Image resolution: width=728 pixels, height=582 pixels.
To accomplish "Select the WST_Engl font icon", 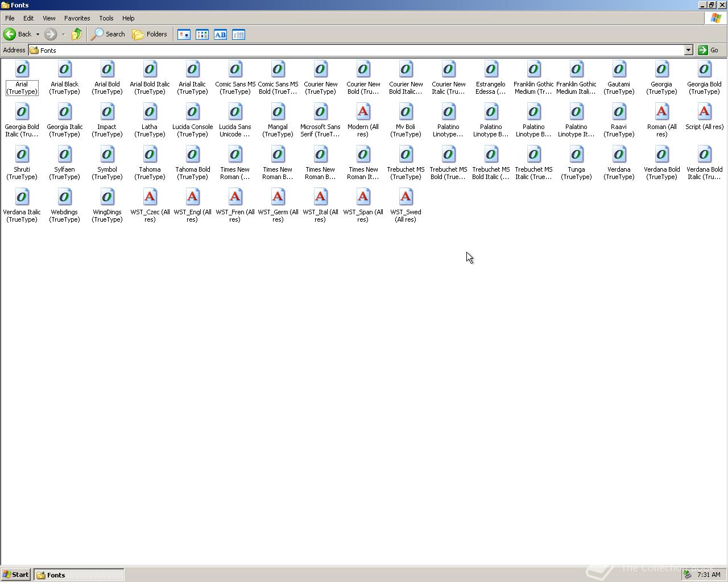I will tap(192, 197).
